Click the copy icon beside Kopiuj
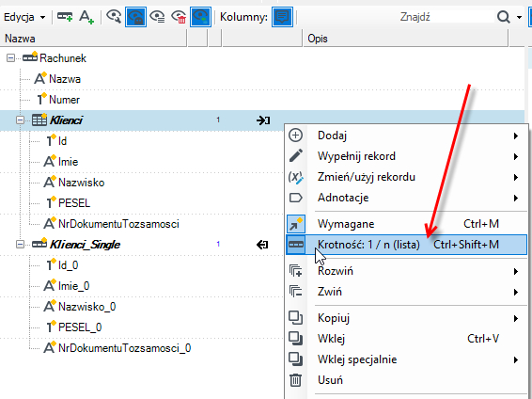Image resolution: width=532 pixels, height=399 pixels. (x=295, y=318)
